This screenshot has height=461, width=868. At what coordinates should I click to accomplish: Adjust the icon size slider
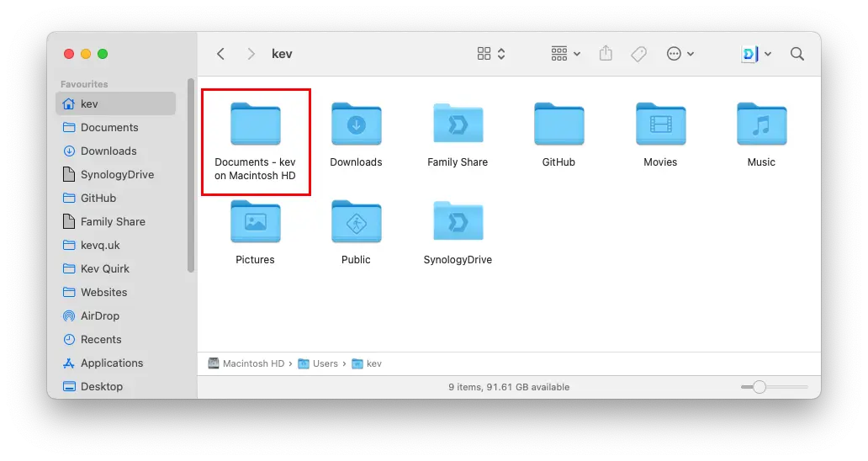(759, 387)
